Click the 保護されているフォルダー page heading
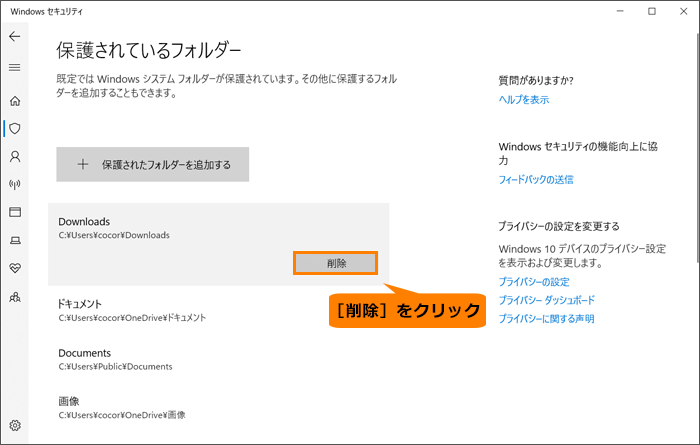Viewport: 700px width, 445px height. (x=149, y=50)
